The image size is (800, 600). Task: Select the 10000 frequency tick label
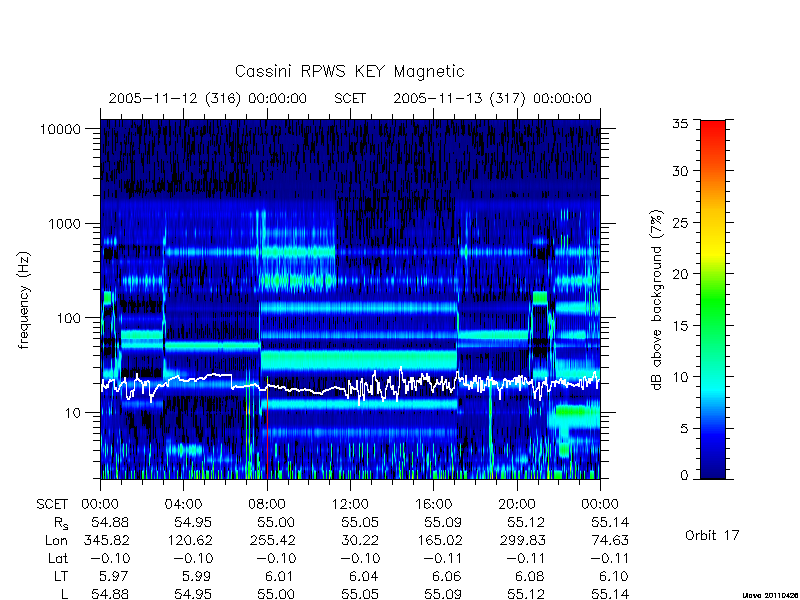tap(60, 129)
